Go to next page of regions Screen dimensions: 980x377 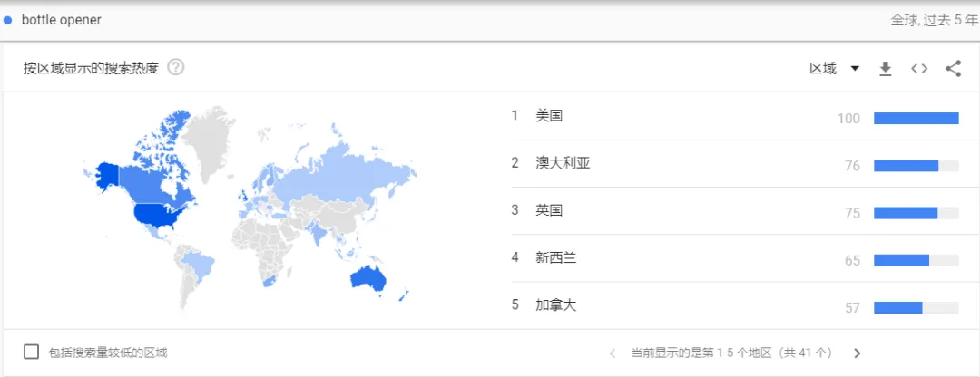[x=857, y=353]
